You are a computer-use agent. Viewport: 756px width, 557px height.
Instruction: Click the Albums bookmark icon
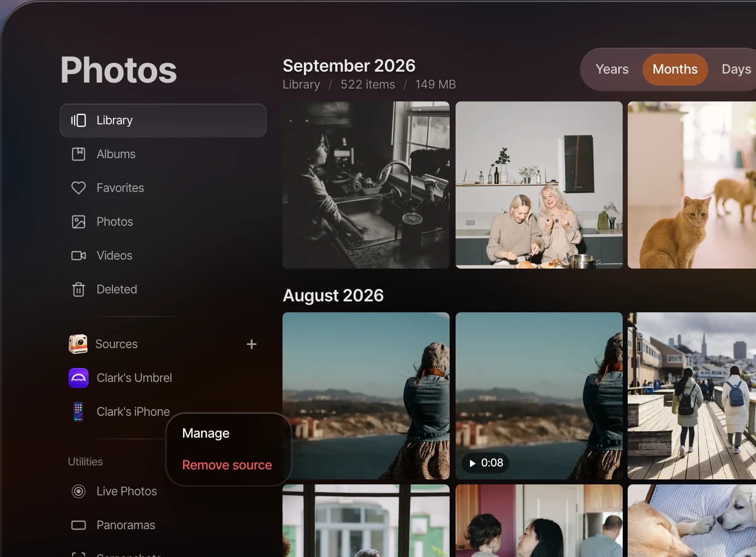pos(79,154)
